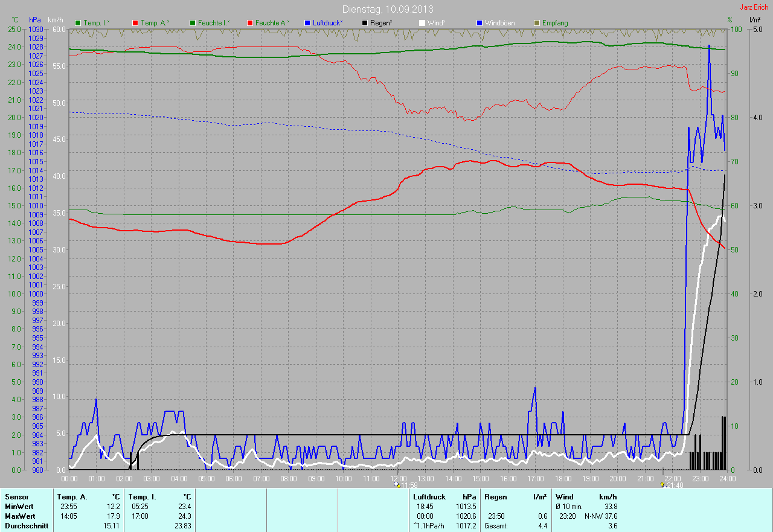Screen dimensions: 773x532
Task: Click the yellow 21:40 marker icon
Action: pyautogui.click(x=662, y=484)
